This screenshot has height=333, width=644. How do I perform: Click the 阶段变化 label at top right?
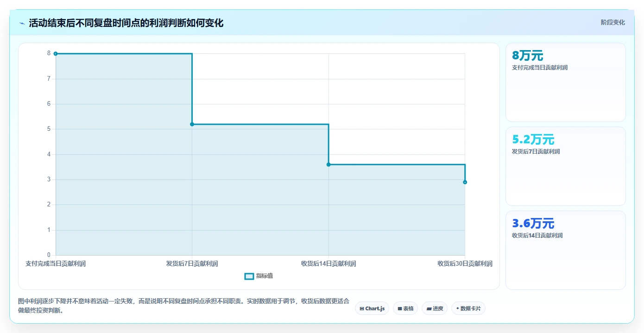coord(612,22)
